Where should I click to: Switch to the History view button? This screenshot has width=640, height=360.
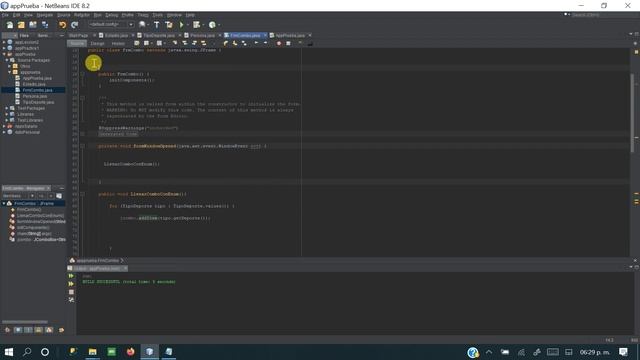(x=118, y=43)
